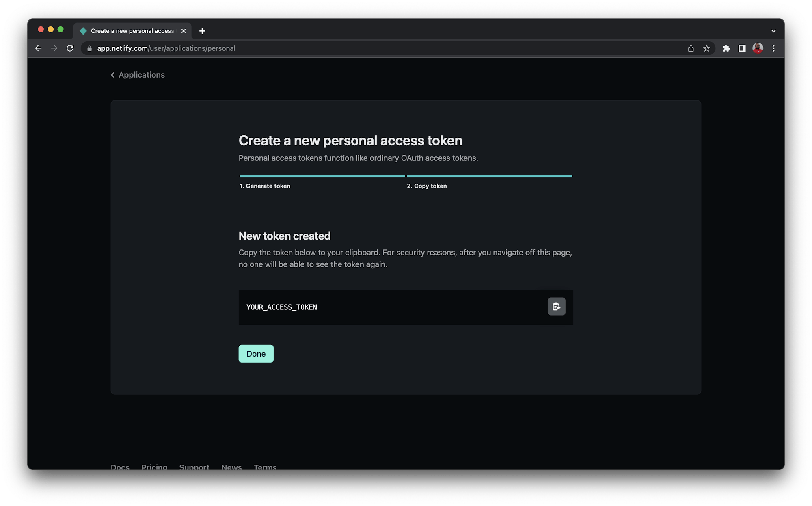Click the site security padlock icon
This screenshot has height=506, width=812.
(89, 48)
